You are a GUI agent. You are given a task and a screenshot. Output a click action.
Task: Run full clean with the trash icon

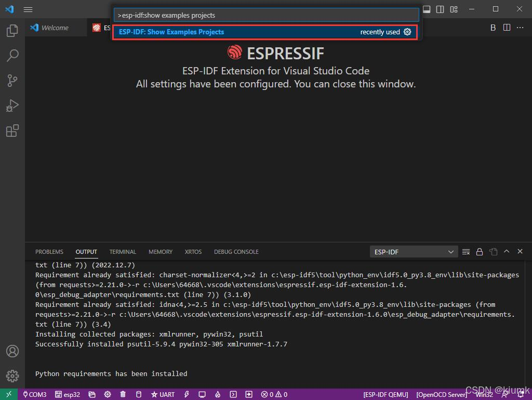tap(123, 395)
